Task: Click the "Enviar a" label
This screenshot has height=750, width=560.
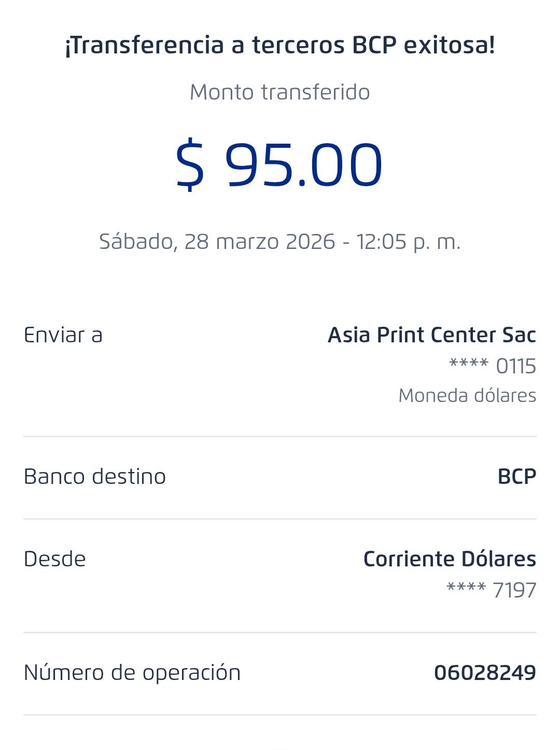Action: (x=63, y=335)
